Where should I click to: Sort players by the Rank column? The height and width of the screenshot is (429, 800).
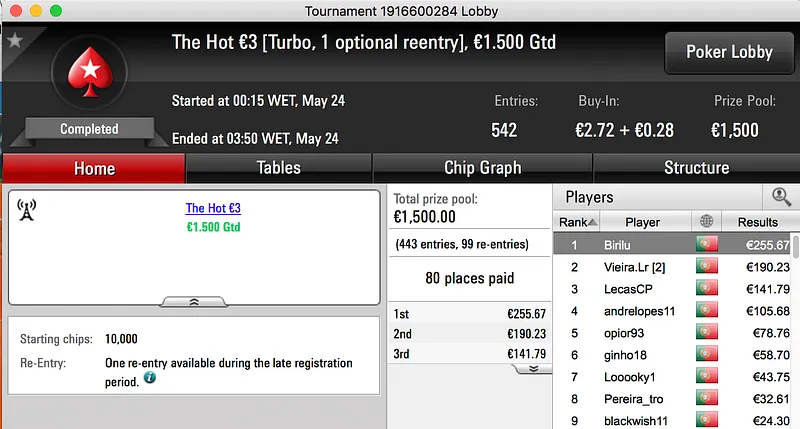pyautogui.click(x=578, y=222)
